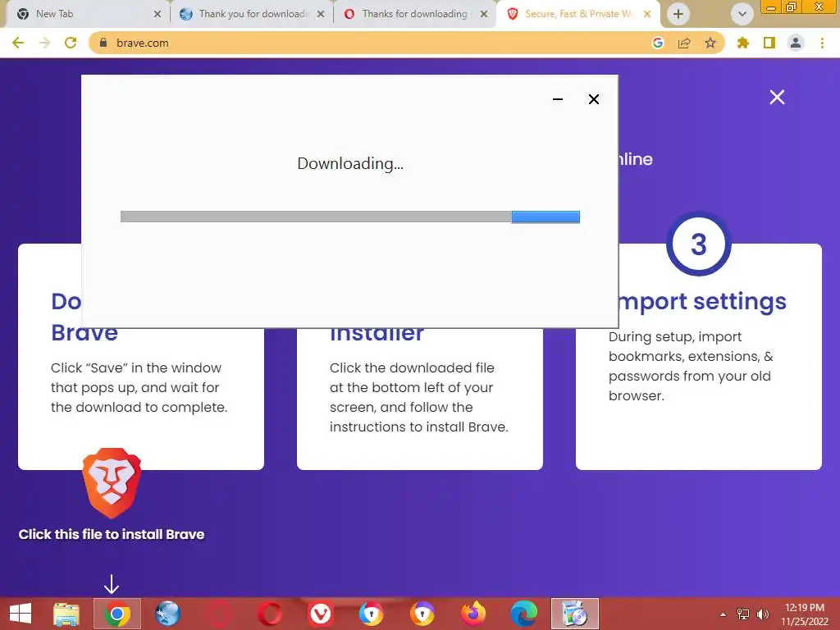
Task: Open File Explorer from taskbar
Action: (x=66, y=614)
